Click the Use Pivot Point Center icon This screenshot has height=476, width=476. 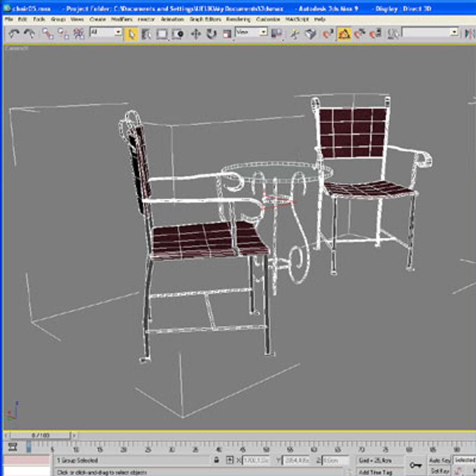tap(276, 33)
